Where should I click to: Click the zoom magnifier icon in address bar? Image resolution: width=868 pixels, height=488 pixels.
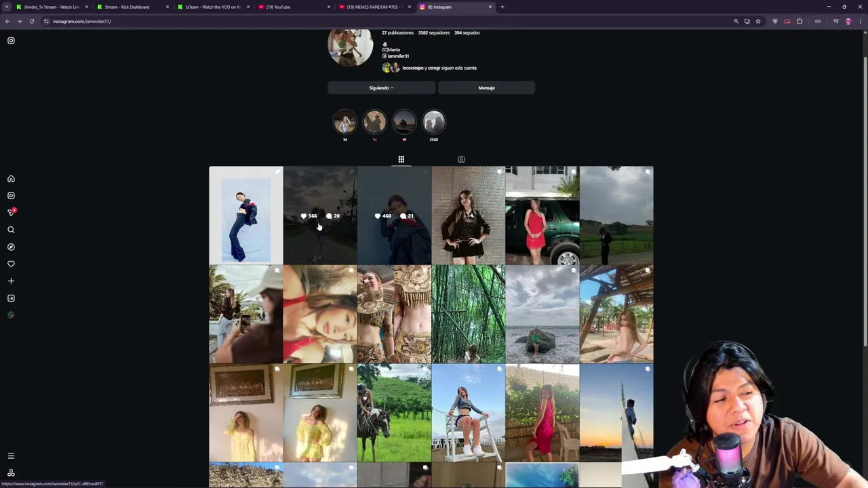tap(736, 21)
